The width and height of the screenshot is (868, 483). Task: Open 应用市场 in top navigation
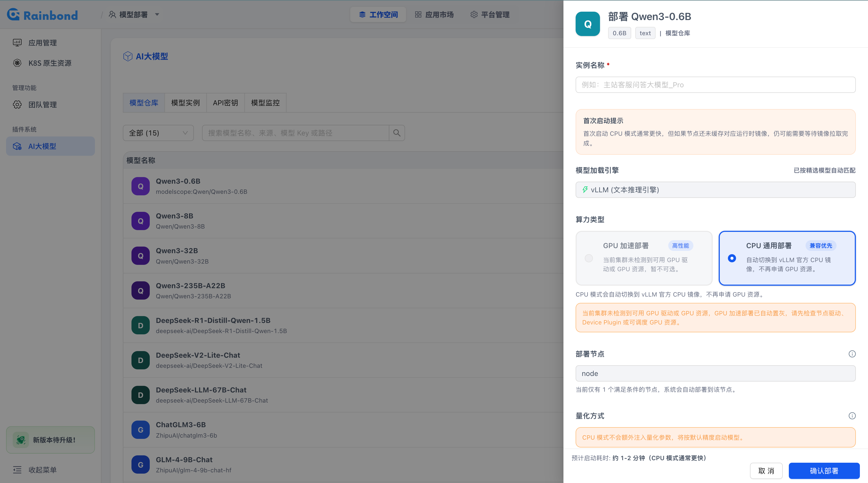[434, 14]
